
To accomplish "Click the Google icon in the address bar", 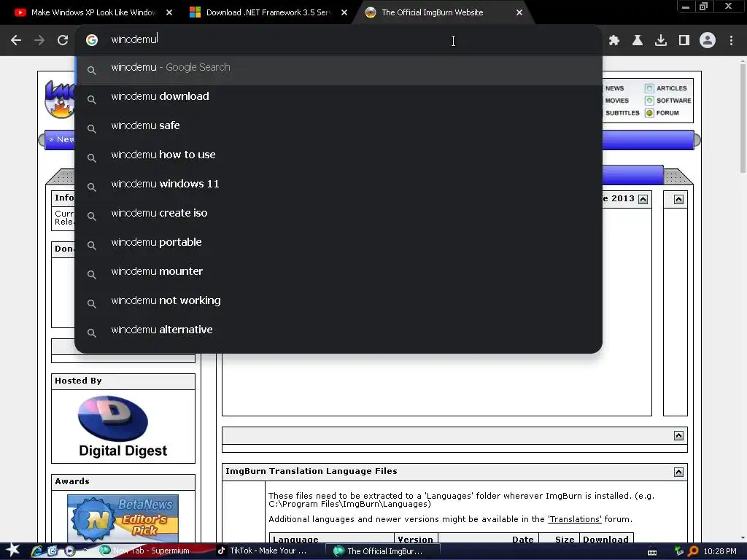I will pyautogui.click(x=92, y=40).
